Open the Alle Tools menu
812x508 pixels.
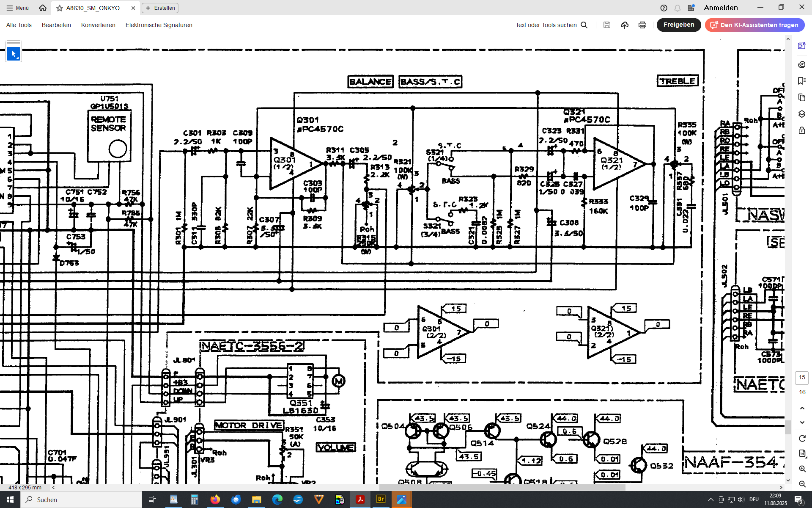(19, 25)
